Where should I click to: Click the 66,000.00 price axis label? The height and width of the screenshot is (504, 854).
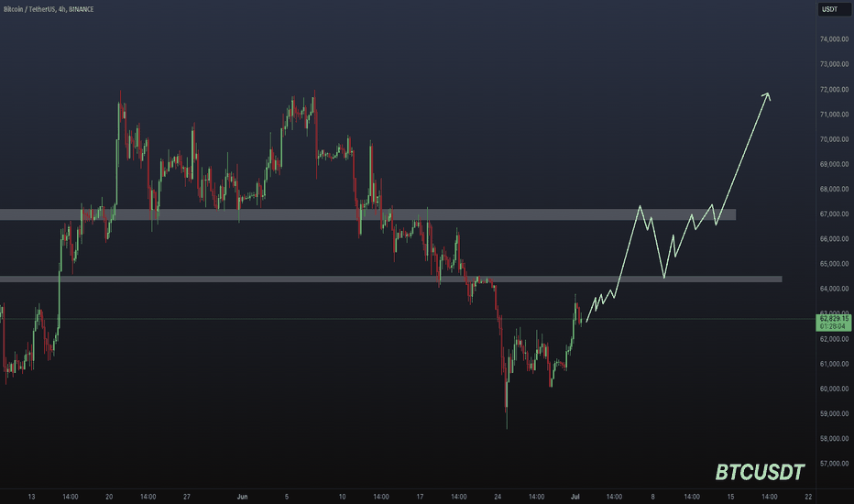(x=834, y=238)
